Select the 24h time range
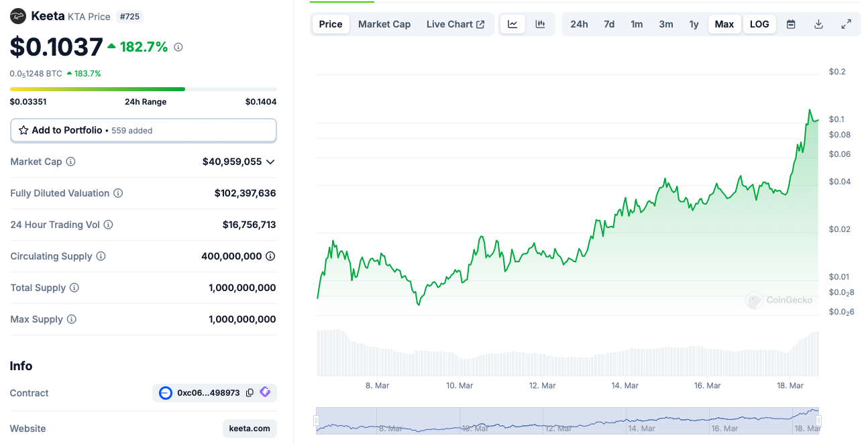This screenshot has width=868, height=444. 579,24
